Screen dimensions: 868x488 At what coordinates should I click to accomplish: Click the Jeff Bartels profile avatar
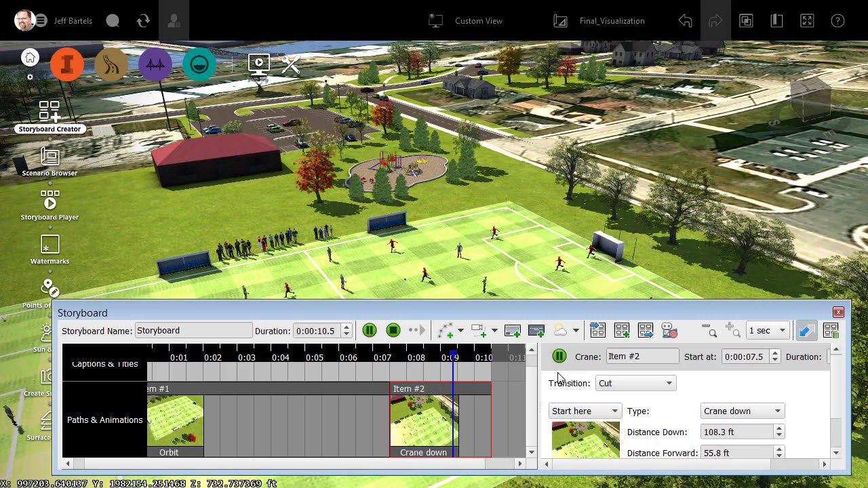coord(24,20)
